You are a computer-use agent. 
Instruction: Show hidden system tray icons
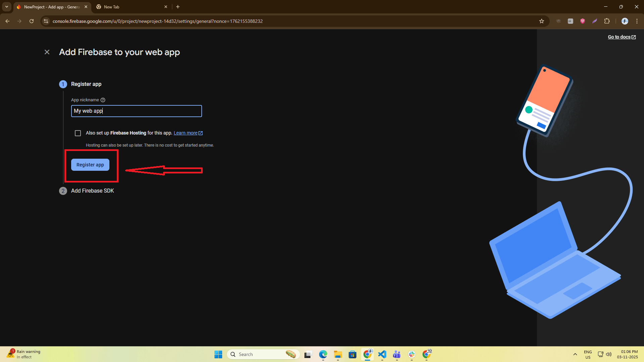point(575,354)
